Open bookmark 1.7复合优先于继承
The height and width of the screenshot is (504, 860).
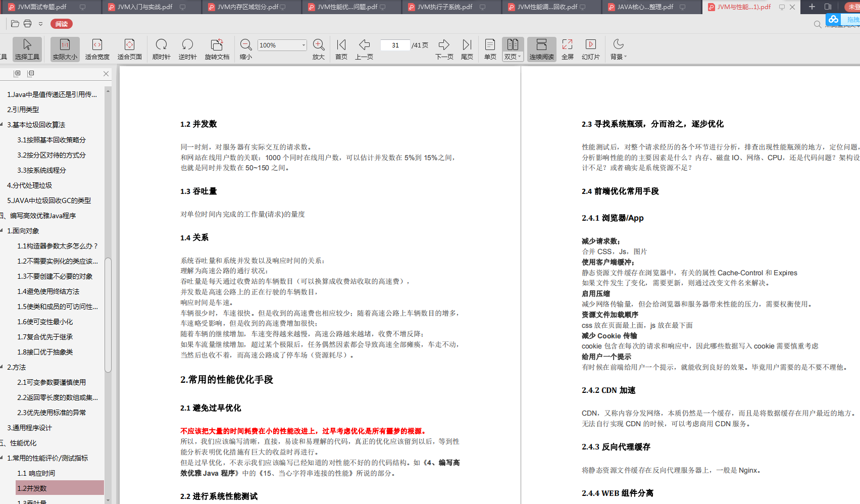45,337
